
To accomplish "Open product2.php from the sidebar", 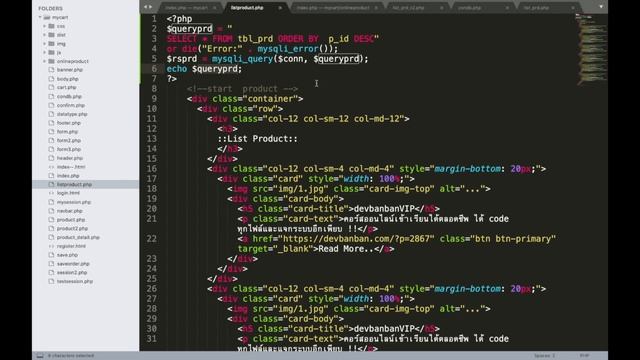I will [72, 229].
